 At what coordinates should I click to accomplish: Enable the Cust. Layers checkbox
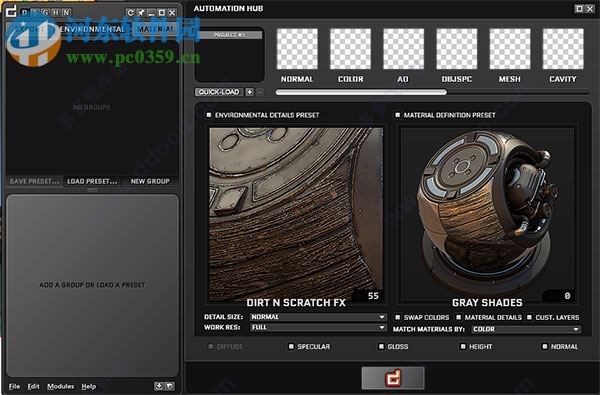(x=530, y=317)
